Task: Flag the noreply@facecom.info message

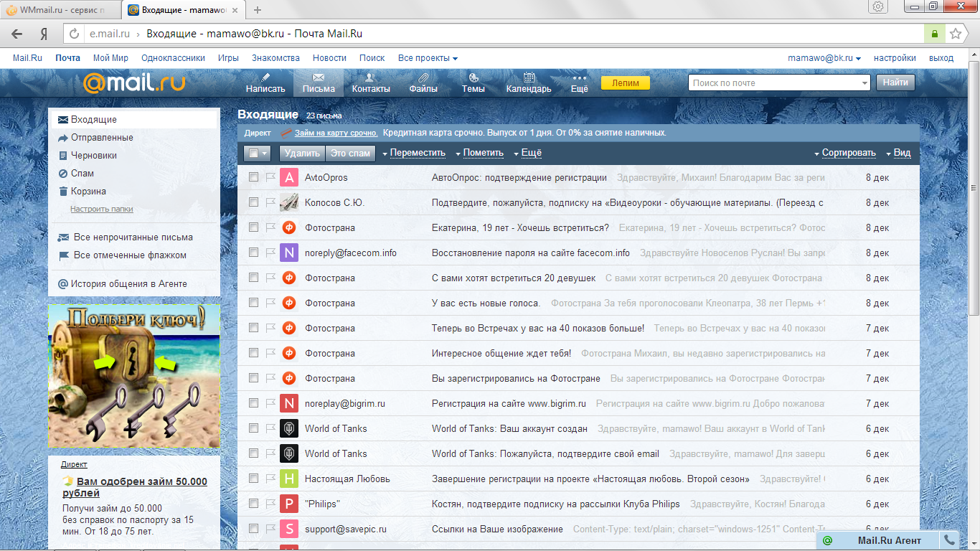Action: tap(270, 253)
